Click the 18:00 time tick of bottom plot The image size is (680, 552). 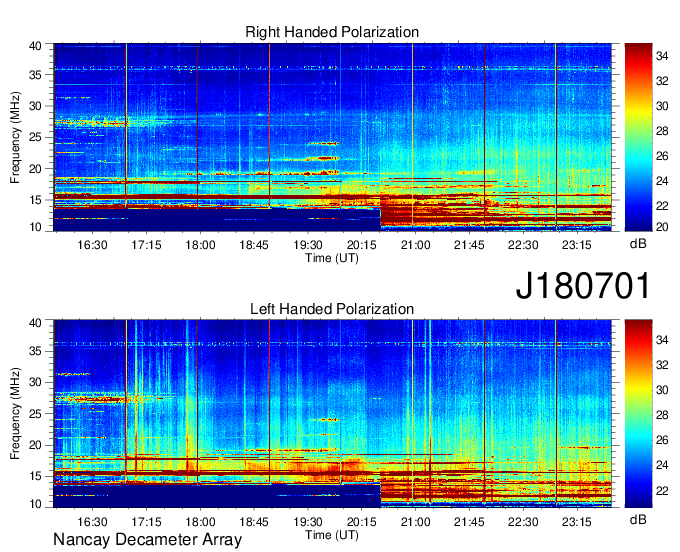click(200, 522)
